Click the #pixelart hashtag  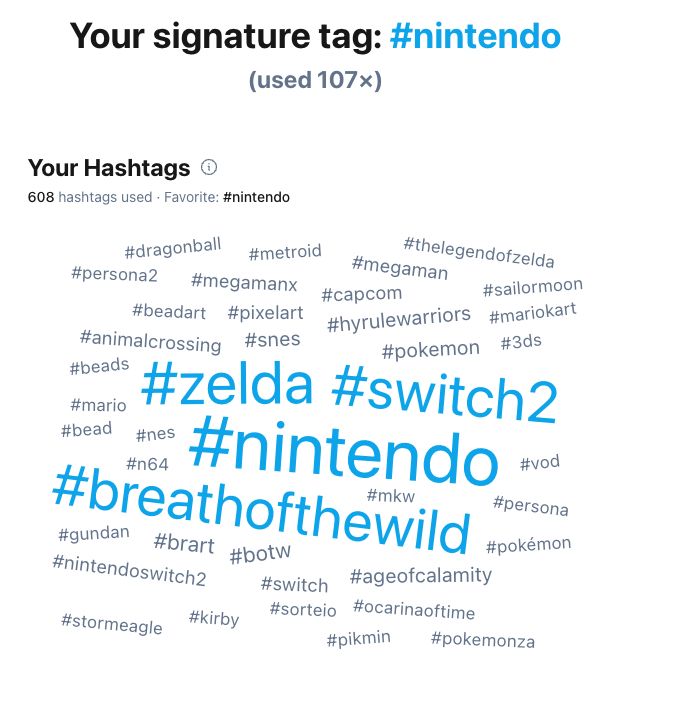pos(265,313)
